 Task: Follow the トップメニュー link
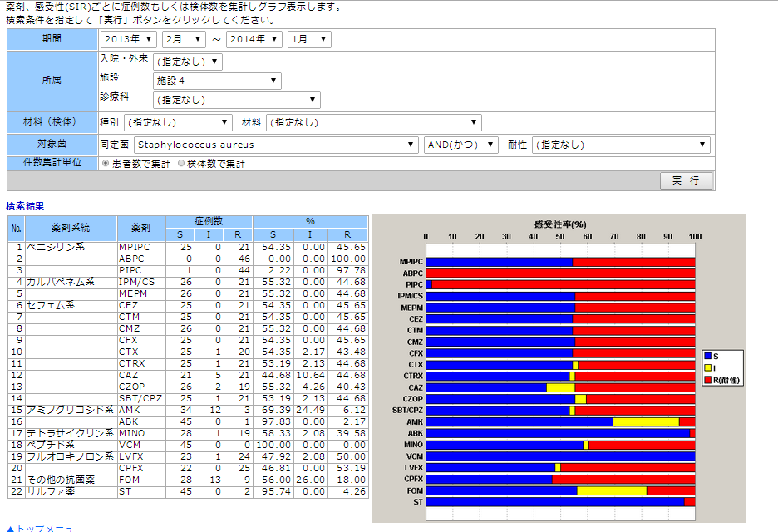[48, 528]
